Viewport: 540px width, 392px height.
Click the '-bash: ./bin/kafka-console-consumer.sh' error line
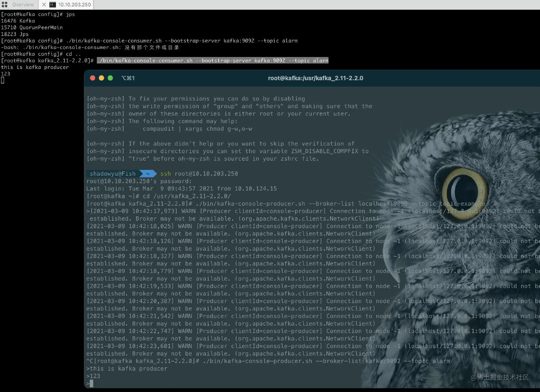[x=90, y=47]
